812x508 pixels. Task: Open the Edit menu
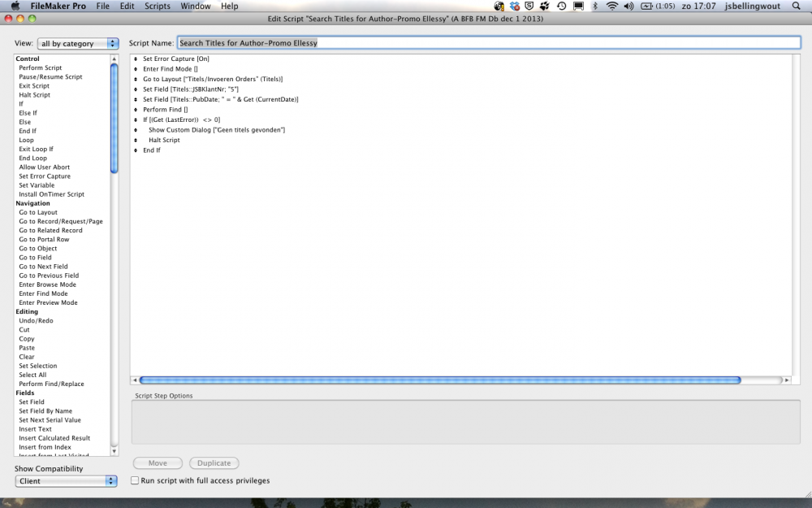pyautogui.click(x=127, y=7)
